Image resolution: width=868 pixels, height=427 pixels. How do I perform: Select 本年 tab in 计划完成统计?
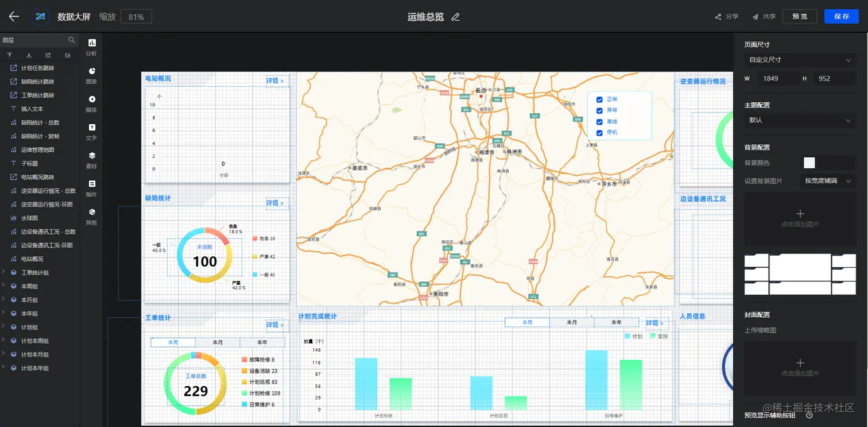tap(616, 322)
